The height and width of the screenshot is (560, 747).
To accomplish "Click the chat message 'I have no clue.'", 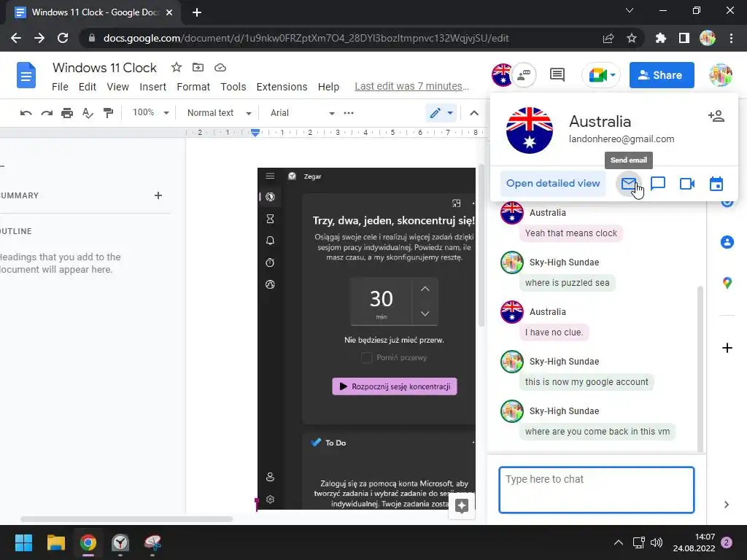I will coord(554,332).
